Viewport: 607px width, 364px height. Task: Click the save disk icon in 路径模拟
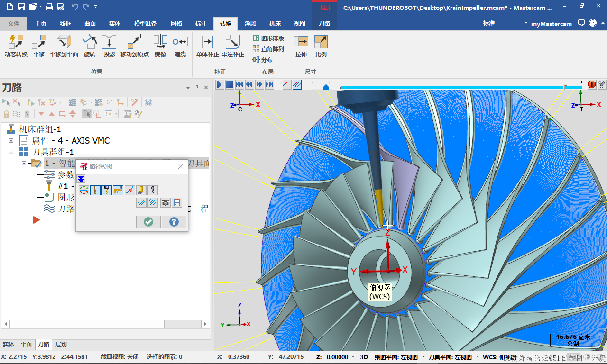point(177,202)
